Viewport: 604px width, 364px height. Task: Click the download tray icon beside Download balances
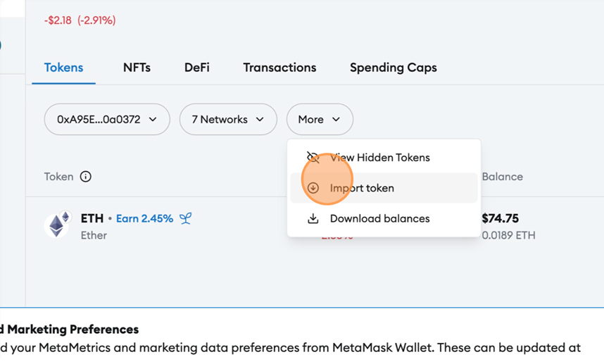313,218
